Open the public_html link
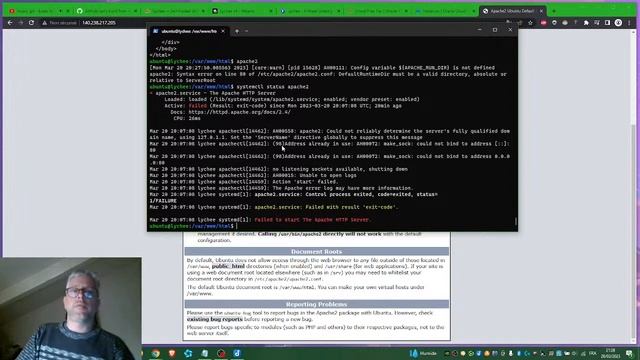 pyautogui.click(x=228, y=266)
